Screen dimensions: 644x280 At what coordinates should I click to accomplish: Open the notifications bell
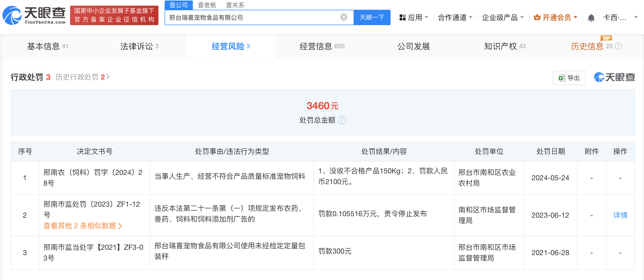coord(591,18)
